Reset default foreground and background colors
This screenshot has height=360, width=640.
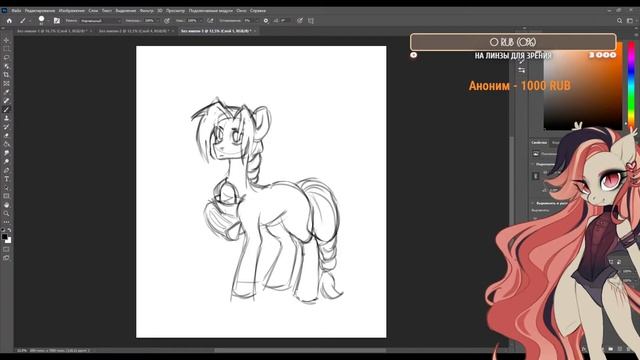3,231
